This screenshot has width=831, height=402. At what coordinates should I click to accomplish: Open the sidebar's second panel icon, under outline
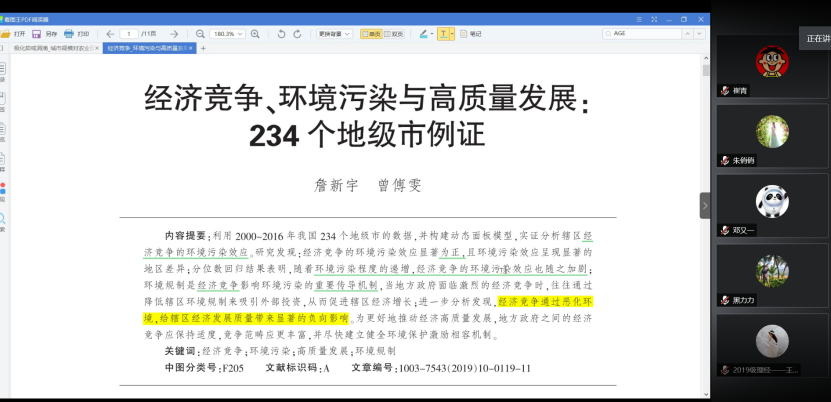[x=2, y=99]
